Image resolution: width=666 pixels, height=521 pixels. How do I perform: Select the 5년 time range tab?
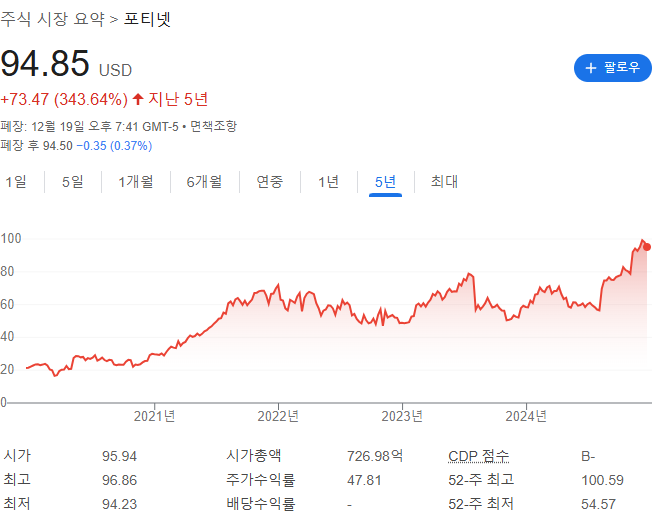tap(385, 182)
